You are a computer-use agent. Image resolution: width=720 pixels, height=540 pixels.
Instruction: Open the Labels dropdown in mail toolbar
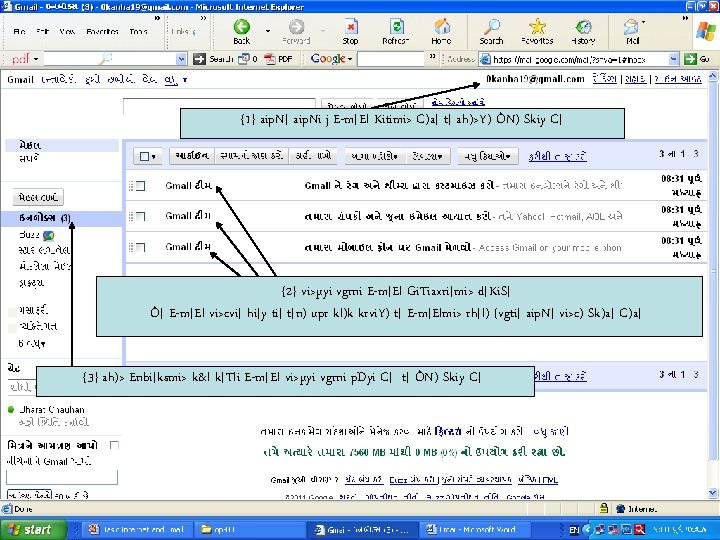[x=428, y=156]
